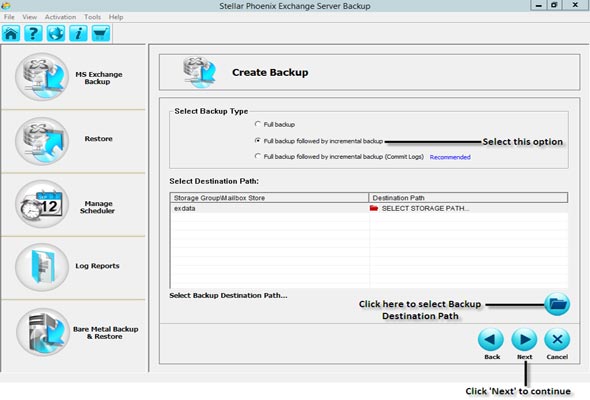Select Full backup followed by incremental backup
The width and height of the screenshot is (590, 400).
pos(258,141)
